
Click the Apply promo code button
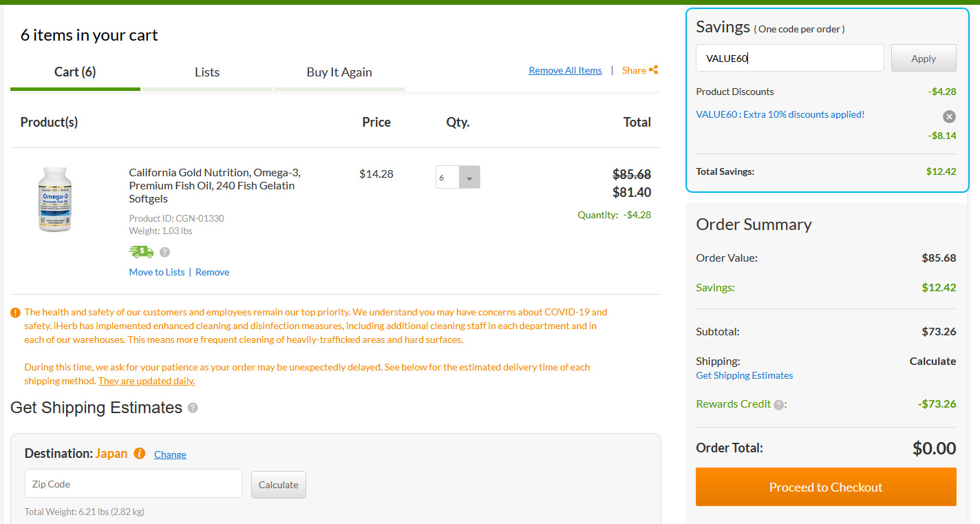(924, 59)
